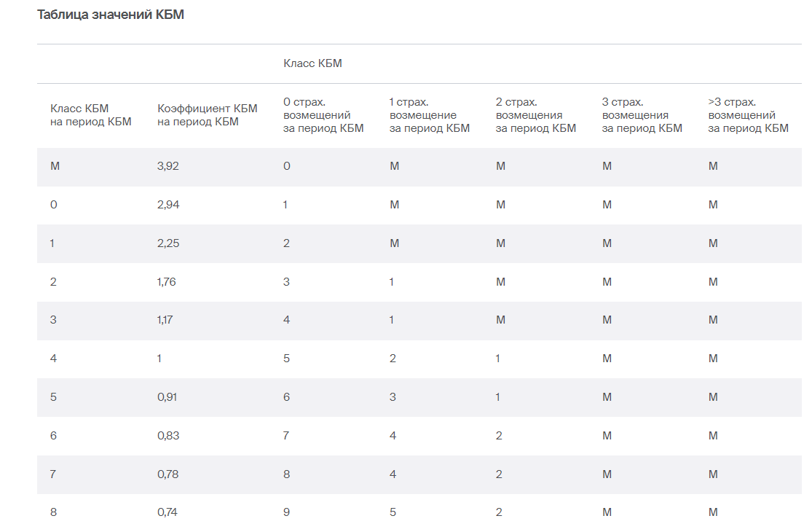Click the coefficient cell 1,76
The width and height of the screenshot is (812, 532).
[x=167, y=282]
